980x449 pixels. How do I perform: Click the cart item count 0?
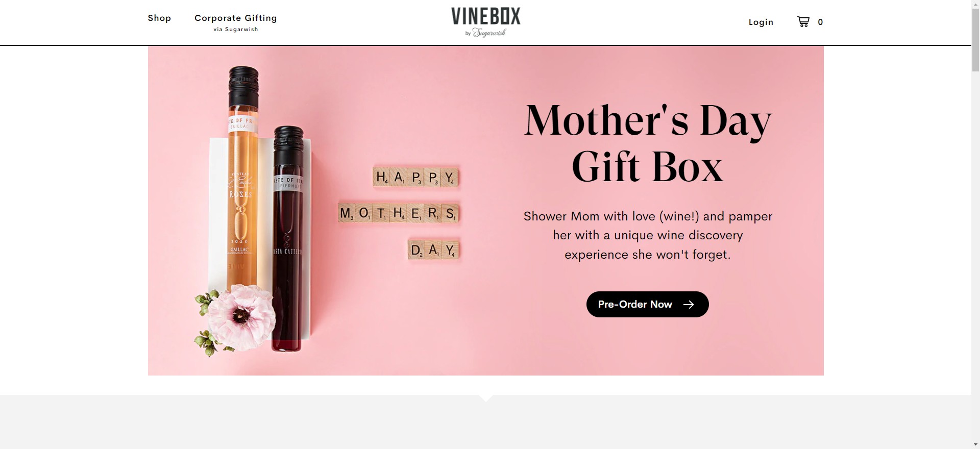(820, 22)
